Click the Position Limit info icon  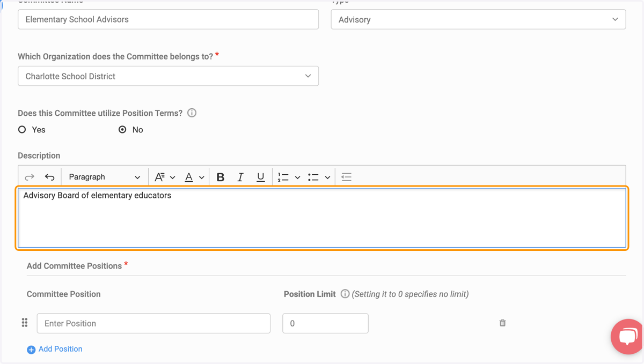tap(345, 294)
